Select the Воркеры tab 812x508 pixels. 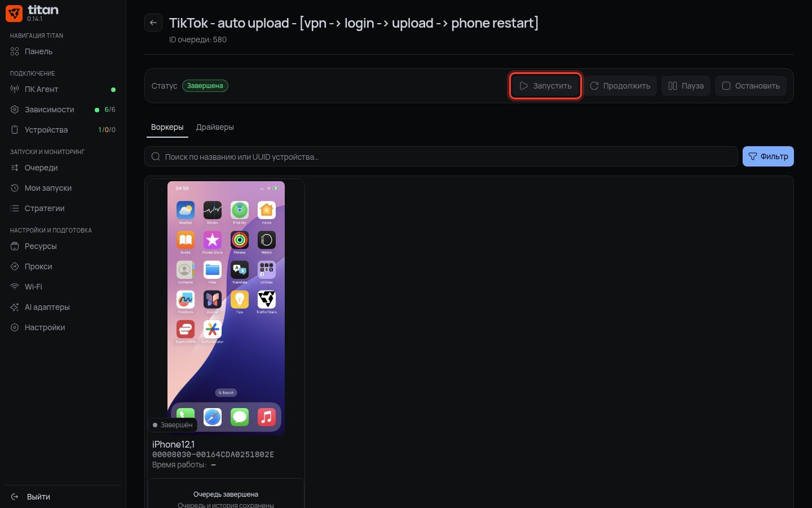pos(167,127)
